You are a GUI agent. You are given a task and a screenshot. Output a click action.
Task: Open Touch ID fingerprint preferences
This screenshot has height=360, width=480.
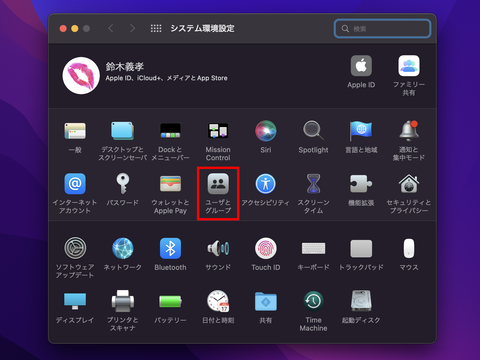coord(266,248)
